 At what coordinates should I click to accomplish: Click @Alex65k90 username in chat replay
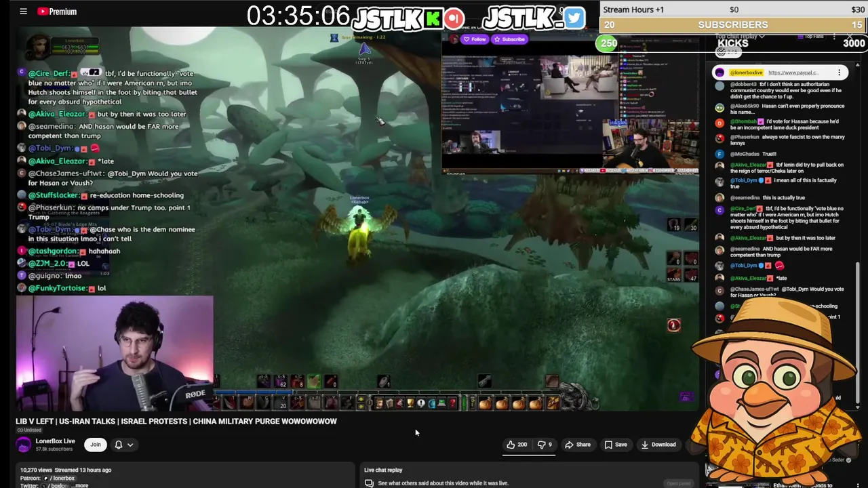pyautogui.click(x=745, y=106)
